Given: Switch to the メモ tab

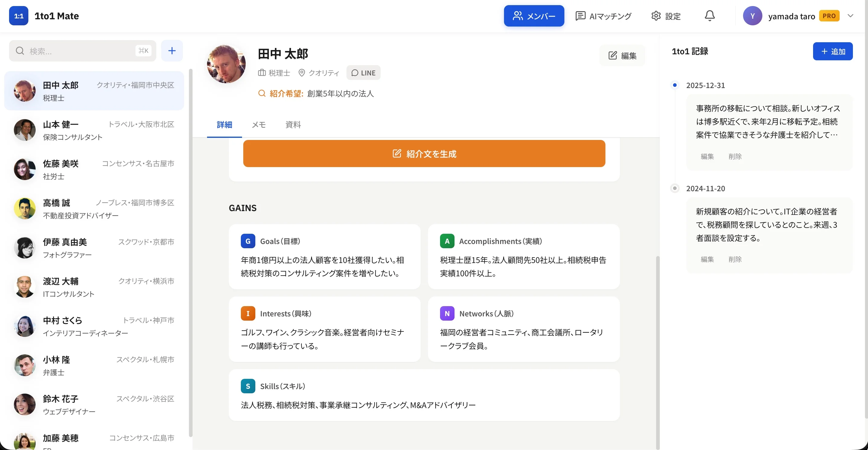Looking at the screenshot, I should coord(258,125).
